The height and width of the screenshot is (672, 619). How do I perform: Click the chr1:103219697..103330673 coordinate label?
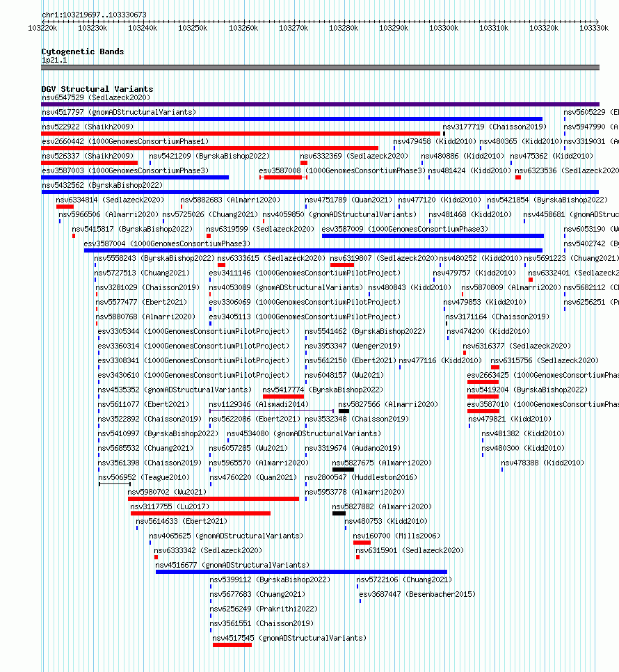tap(95, 15)
